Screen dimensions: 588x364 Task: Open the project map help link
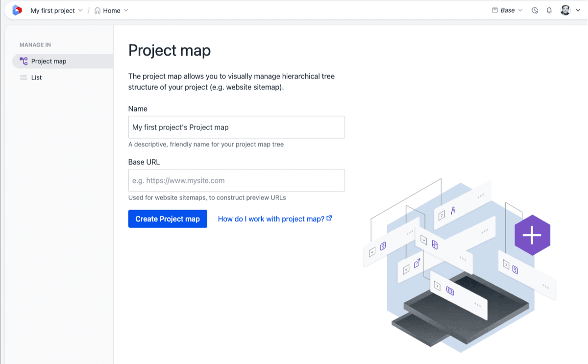point(271,218)
